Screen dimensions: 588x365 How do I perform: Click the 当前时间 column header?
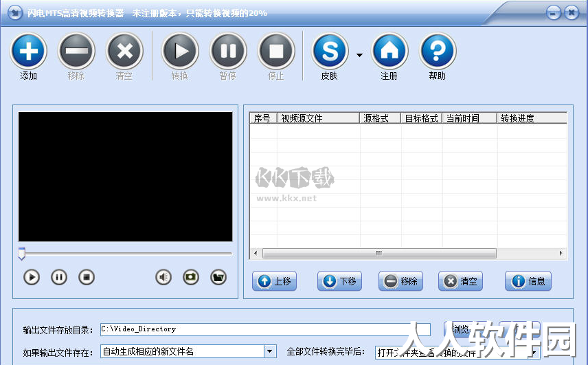click(469, 118)
